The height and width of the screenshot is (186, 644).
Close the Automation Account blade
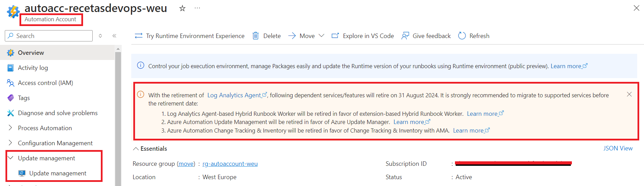pyautogui.click(x=636, y=8)
